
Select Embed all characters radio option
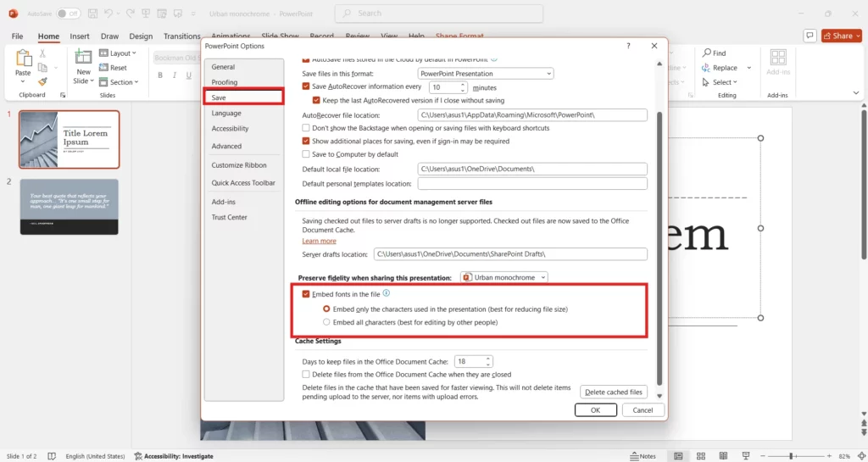click(x=327, y=322)
